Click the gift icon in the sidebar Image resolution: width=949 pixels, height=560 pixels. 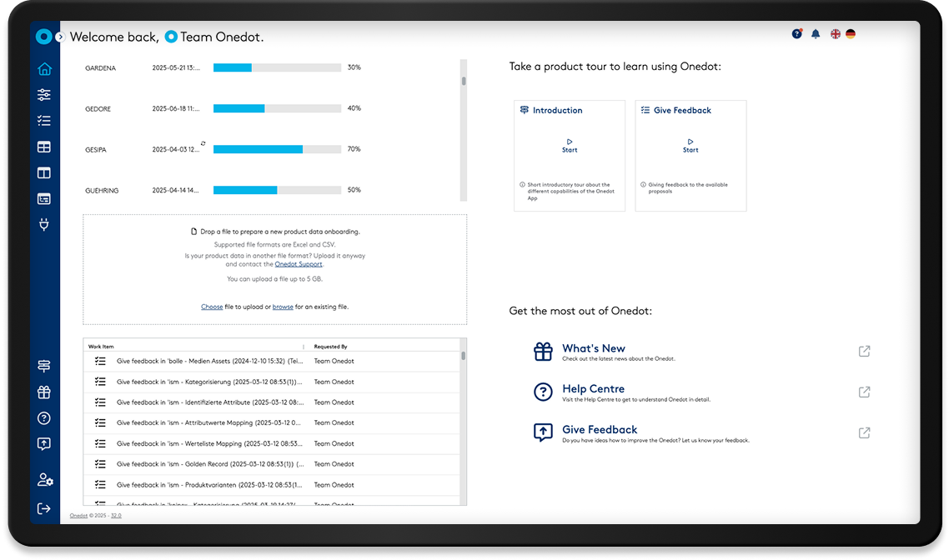tap(44, 392)
